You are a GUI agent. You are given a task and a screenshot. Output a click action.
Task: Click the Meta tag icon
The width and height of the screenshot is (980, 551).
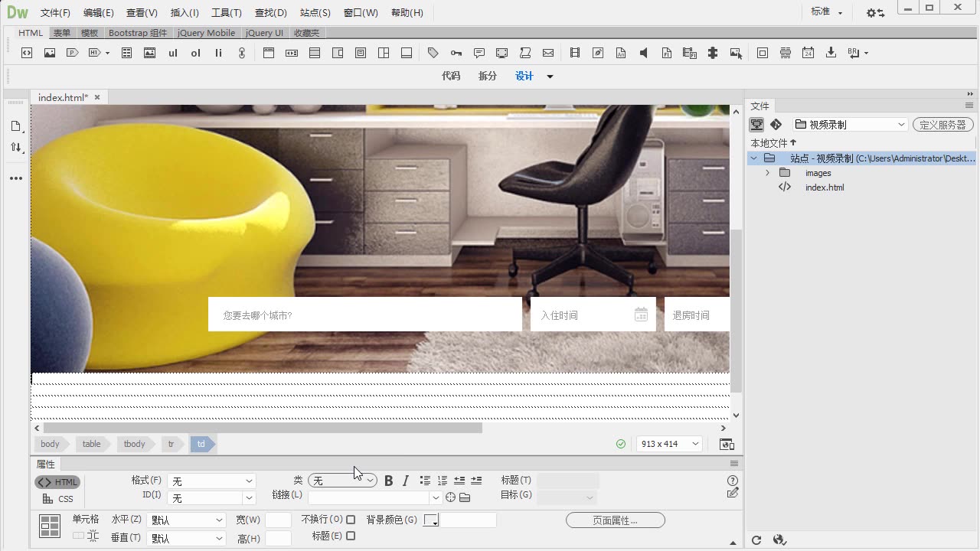point(433,53)
